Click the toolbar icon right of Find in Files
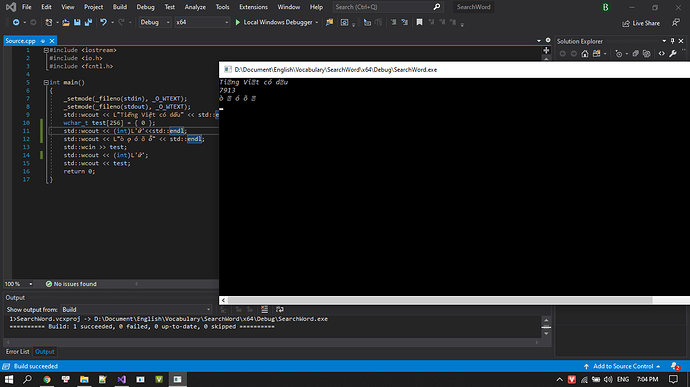Image resolution: width=690 pixels, height=387 pixels. point(345,22)
